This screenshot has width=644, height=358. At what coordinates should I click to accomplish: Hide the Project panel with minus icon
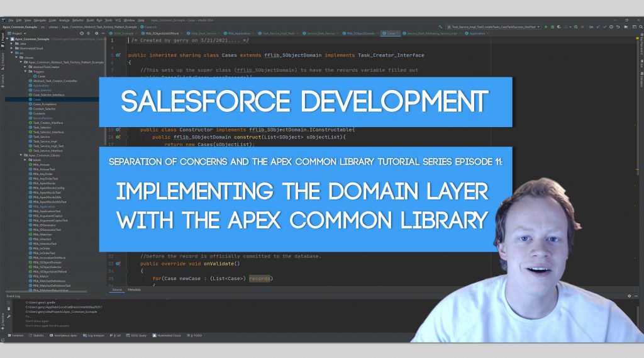click(103, 33)
